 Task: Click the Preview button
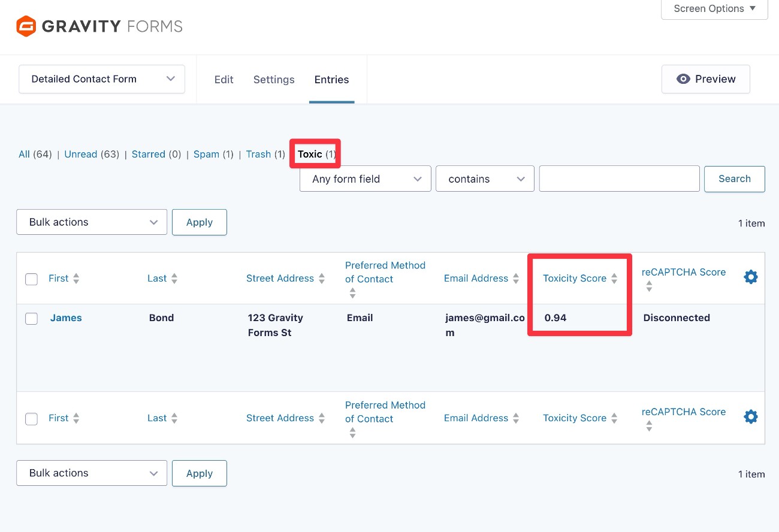tap(705, 79)
